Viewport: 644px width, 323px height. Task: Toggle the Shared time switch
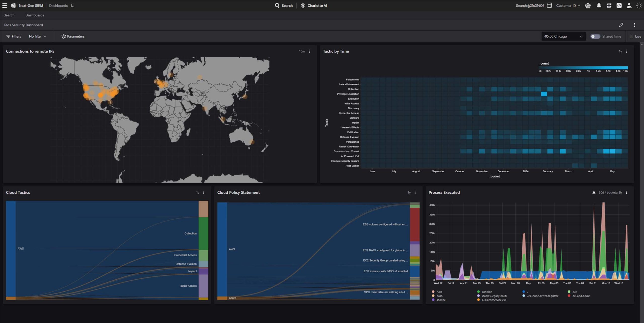point(595,36)
